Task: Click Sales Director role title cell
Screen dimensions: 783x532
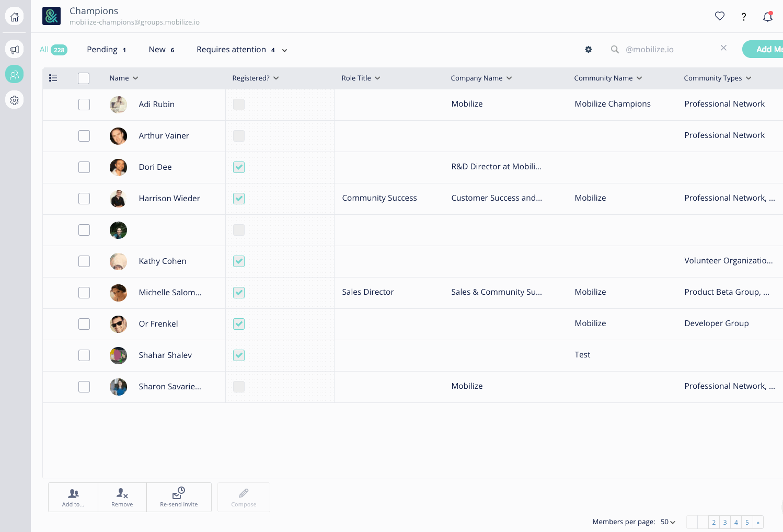Action: tap(368, 292)
